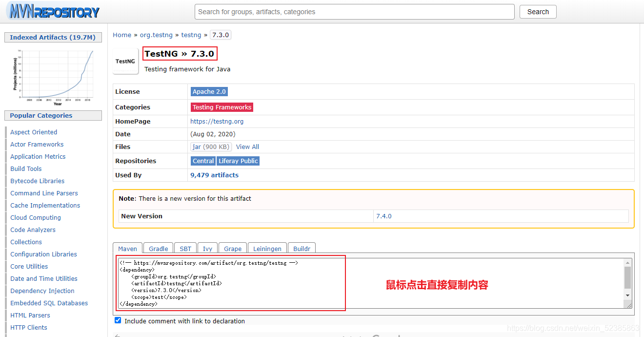Open the Testing Frameworks category tag
644x337 pixels.
click(222, 107)
